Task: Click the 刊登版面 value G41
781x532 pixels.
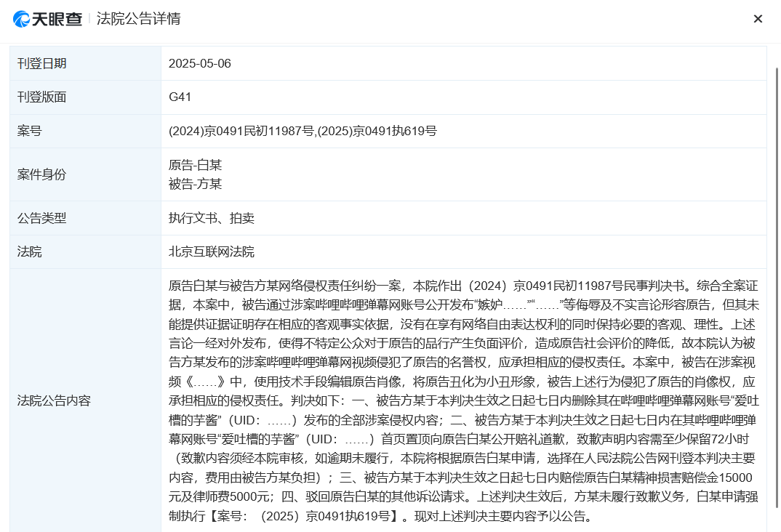Action: (180, 97)
